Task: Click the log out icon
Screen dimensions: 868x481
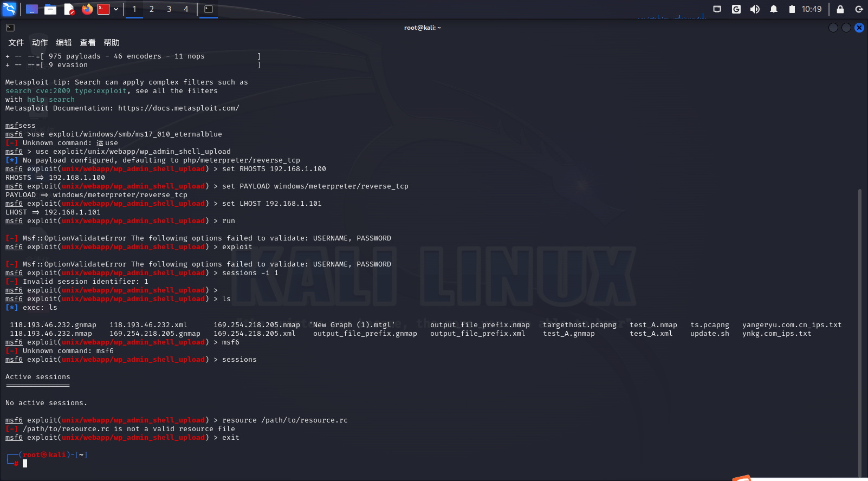Action: tap(859, 9)
